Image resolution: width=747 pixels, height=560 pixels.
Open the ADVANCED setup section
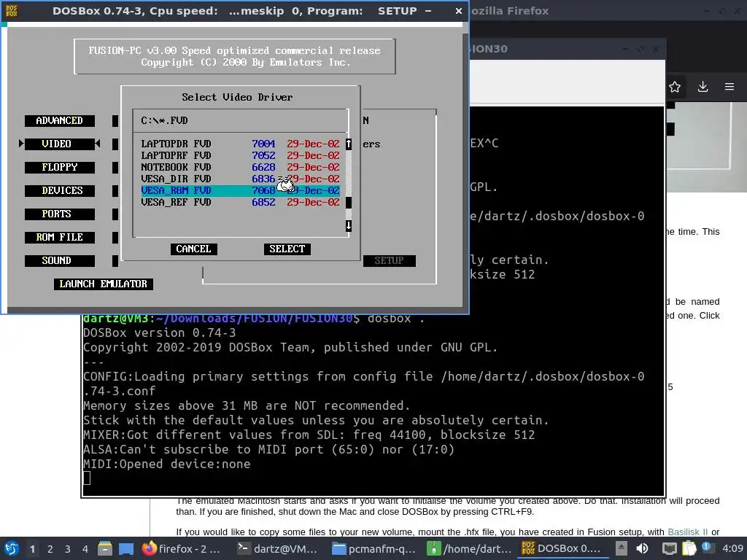tap(60, 121)
